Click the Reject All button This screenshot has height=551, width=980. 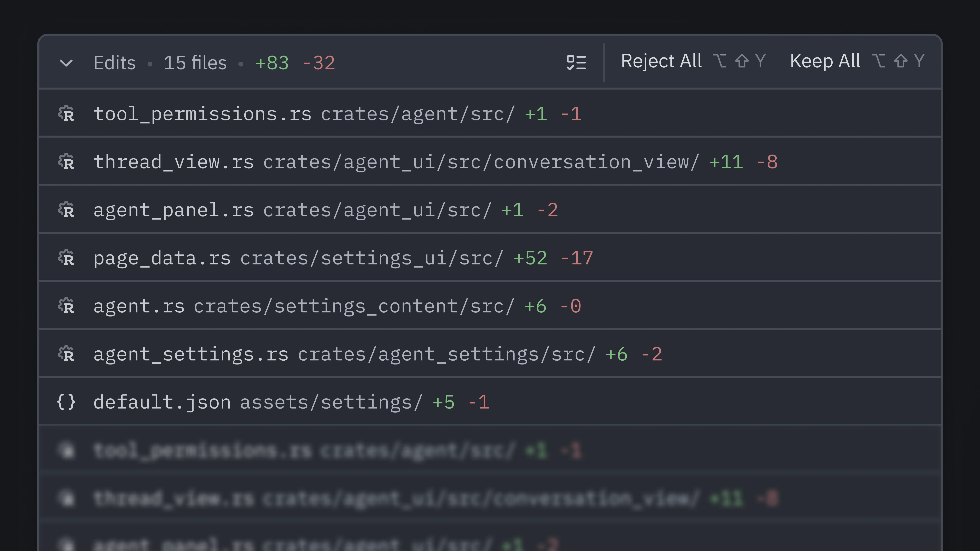(x=661, y=61)
